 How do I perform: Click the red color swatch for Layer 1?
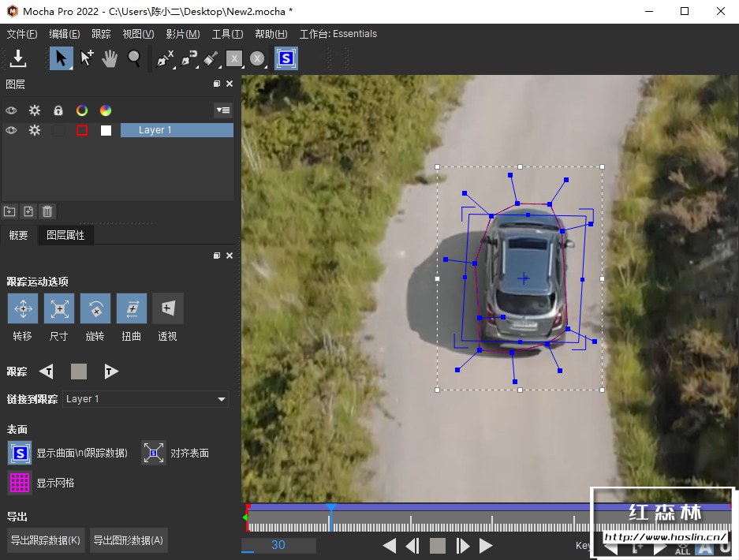tap(82, 130)
